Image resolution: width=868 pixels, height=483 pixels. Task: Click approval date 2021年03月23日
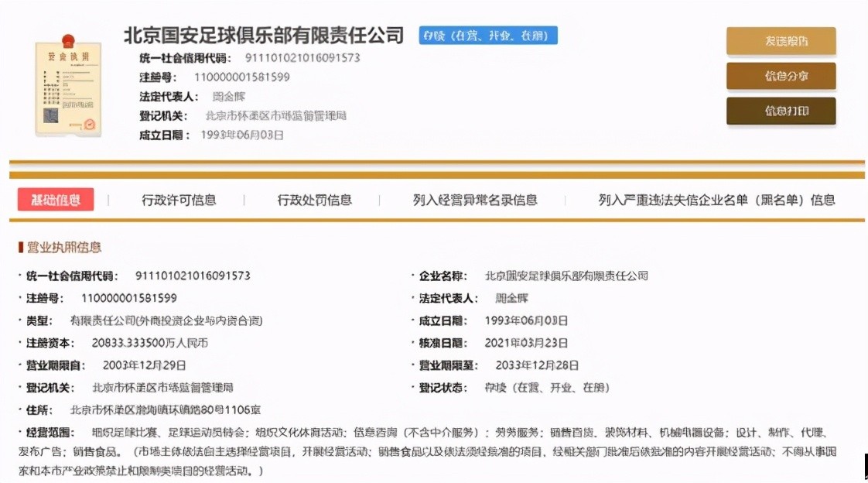pos(526,343)
